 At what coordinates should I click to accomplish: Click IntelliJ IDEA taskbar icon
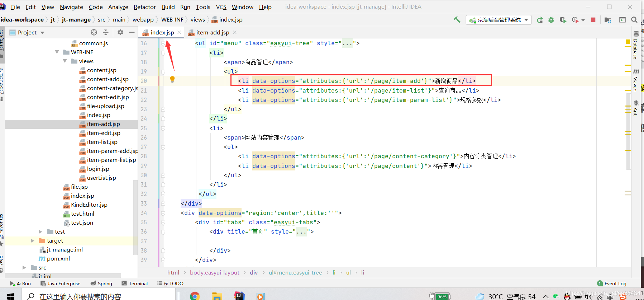click(239, 296)
